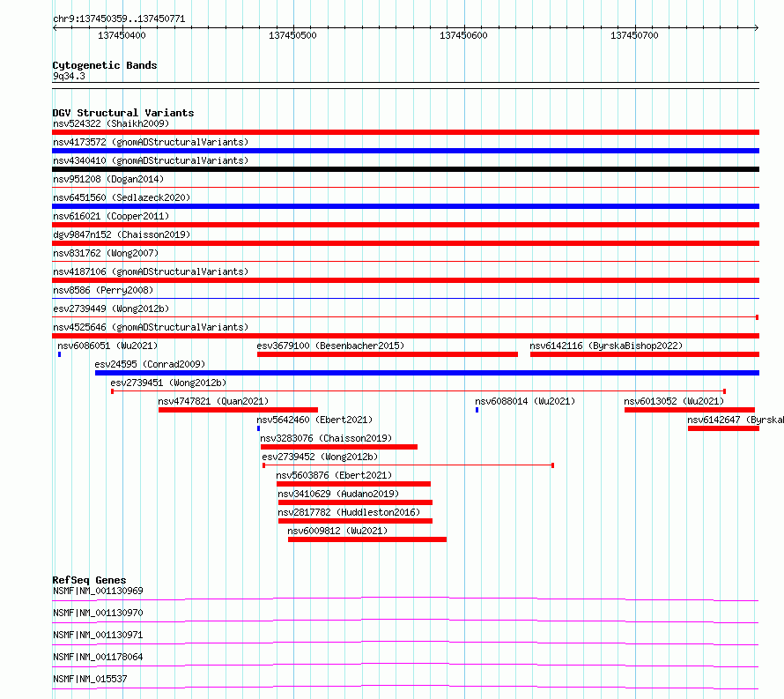784x699 pixels.
Task: Click the blue esv24595 variant bar
Action: click(x=427, y=373)
